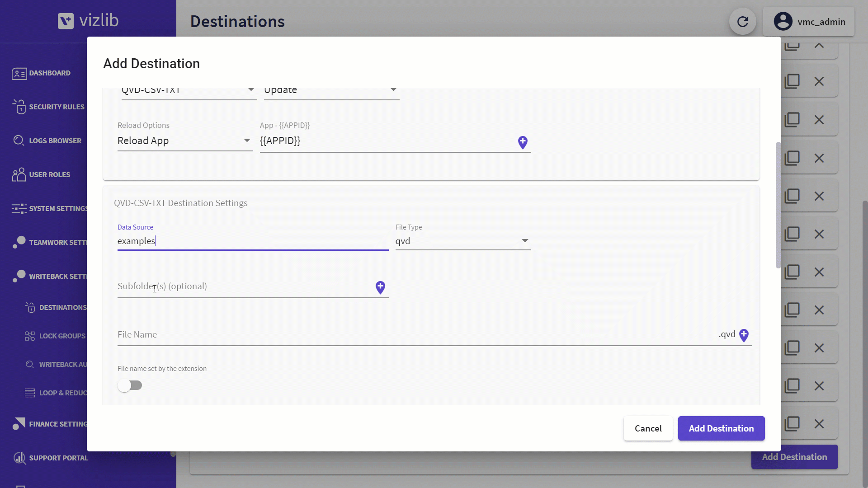The width and height of the screenshot is (868, 488).
Task: Open Support Portal in the sidebar
Action: [51, 458]
